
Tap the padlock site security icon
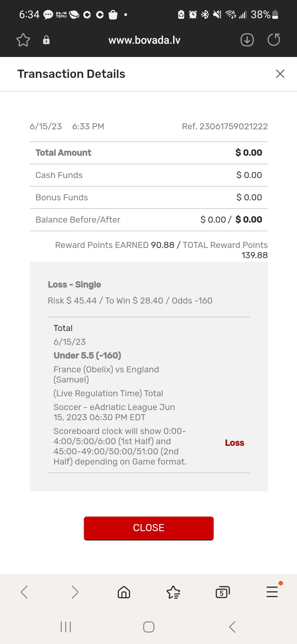tap(46, 40)
